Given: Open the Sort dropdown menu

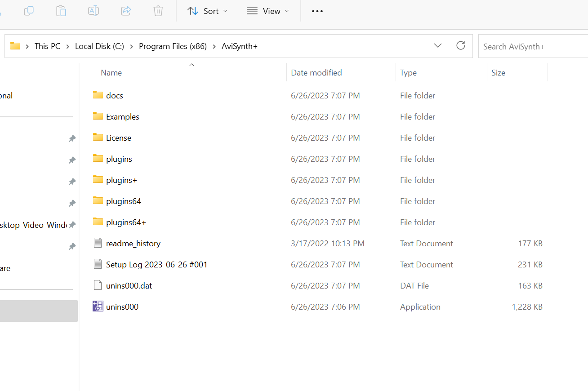Looking at the screenshot, I should [x=207, y=11].
